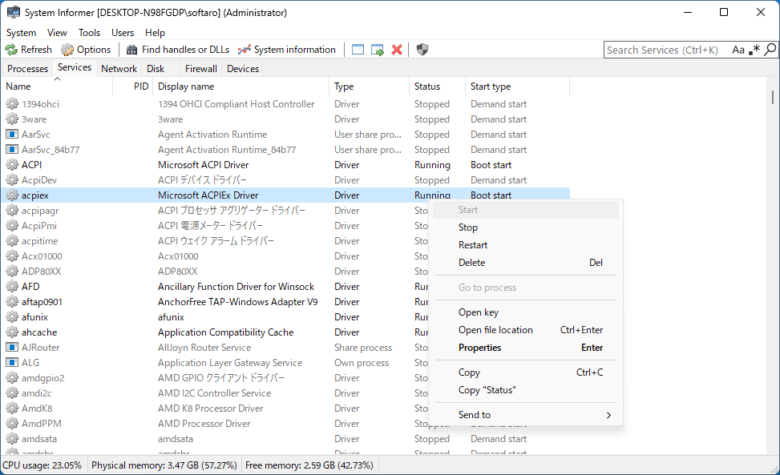Choose Stop in the context menu

526,228
